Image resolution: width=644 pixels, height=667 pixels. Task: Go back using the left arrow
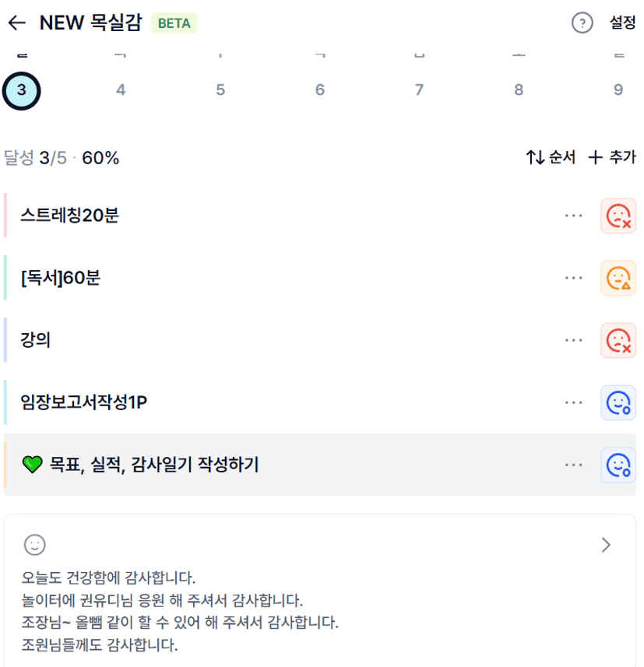coord(16,23)
